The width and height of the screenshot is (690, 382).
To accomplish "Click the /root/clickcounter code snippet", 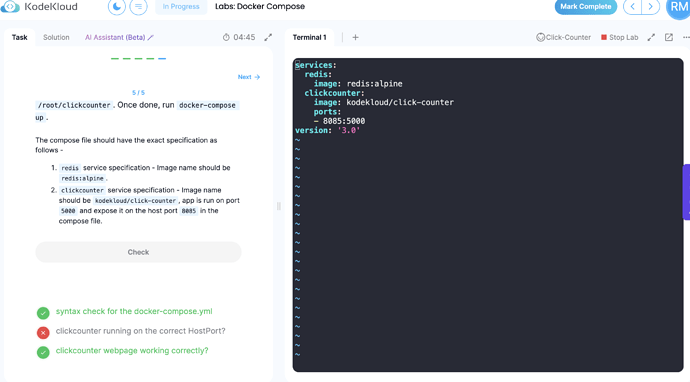I will coord(74,105).
